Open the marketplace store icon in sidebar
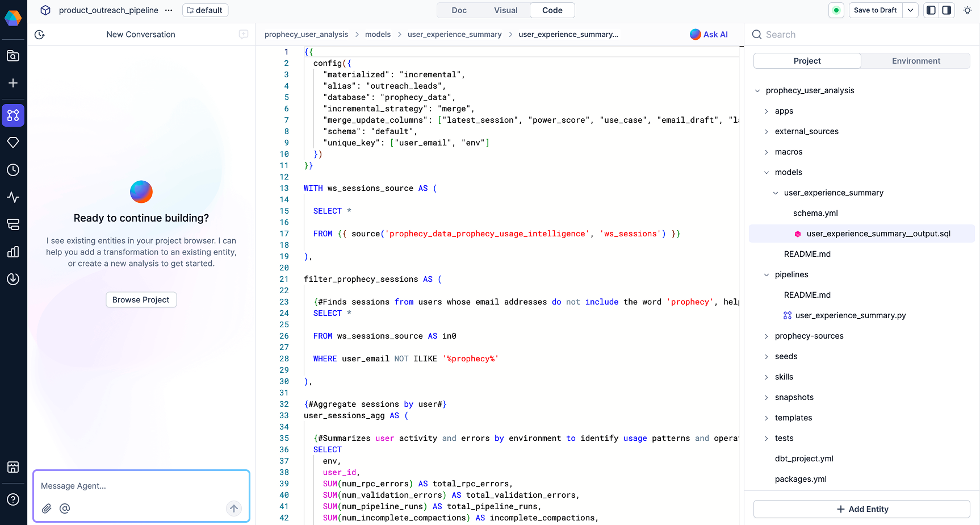Screen dimensions: 980x525 (x=13, y=467)
